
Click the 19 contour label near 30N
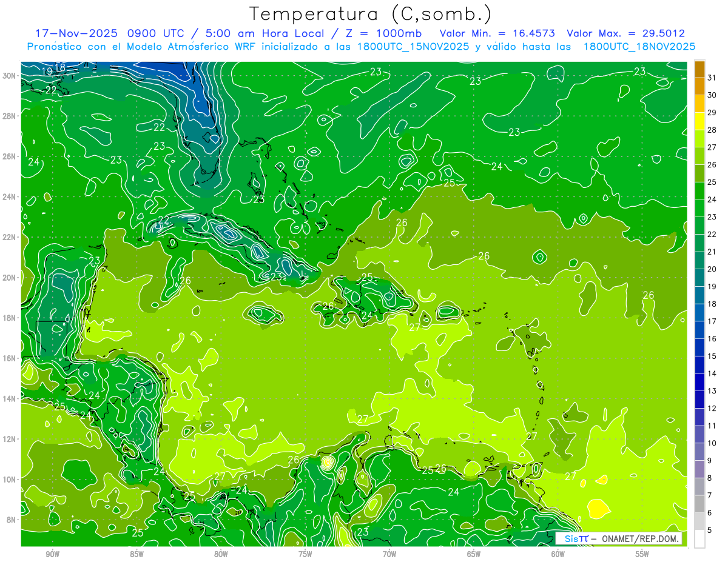coord(47,72)
